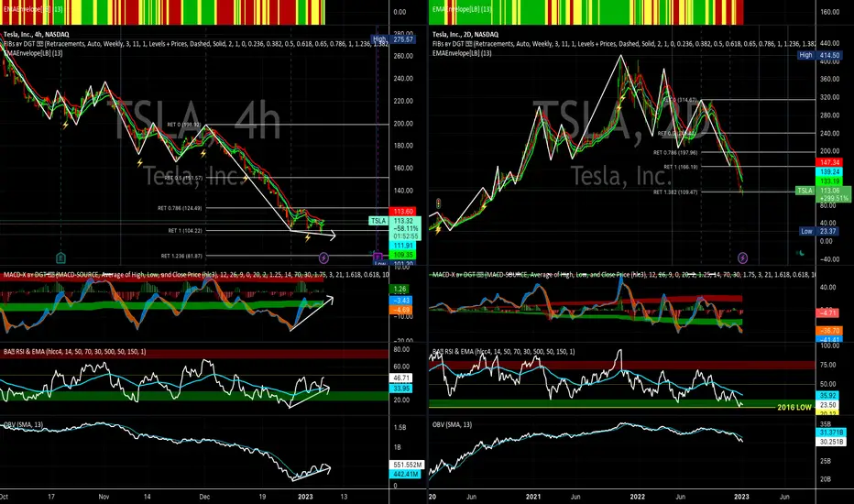The width and height of the screenshot is (854, 504).
Task: Open the 'Tesla, Inc., 4h, NASDAQ' symbol legend
Action: click(36, 34)
